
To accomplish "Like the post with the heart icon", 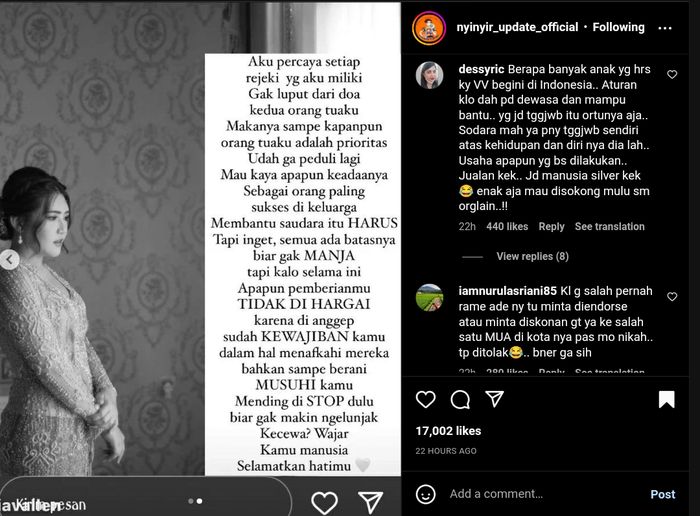I will (425, 399).
